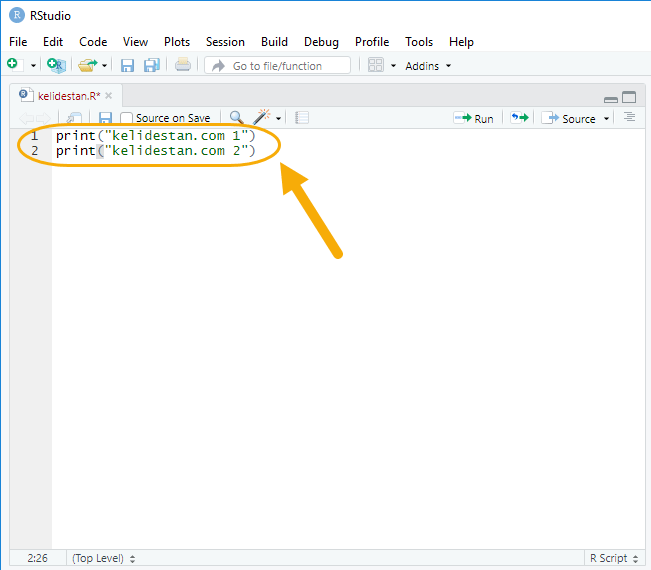Open the Plots menu
The height and width of the screenshot is (570, 651).
pyautogui.click(x=177, y=42)
